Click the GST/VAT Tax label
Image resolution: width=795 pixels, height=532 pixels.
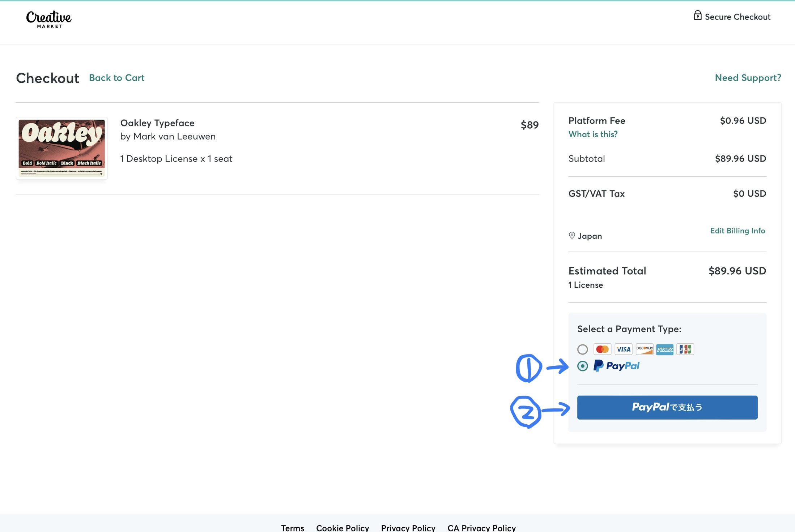click(x=596, y=194)
